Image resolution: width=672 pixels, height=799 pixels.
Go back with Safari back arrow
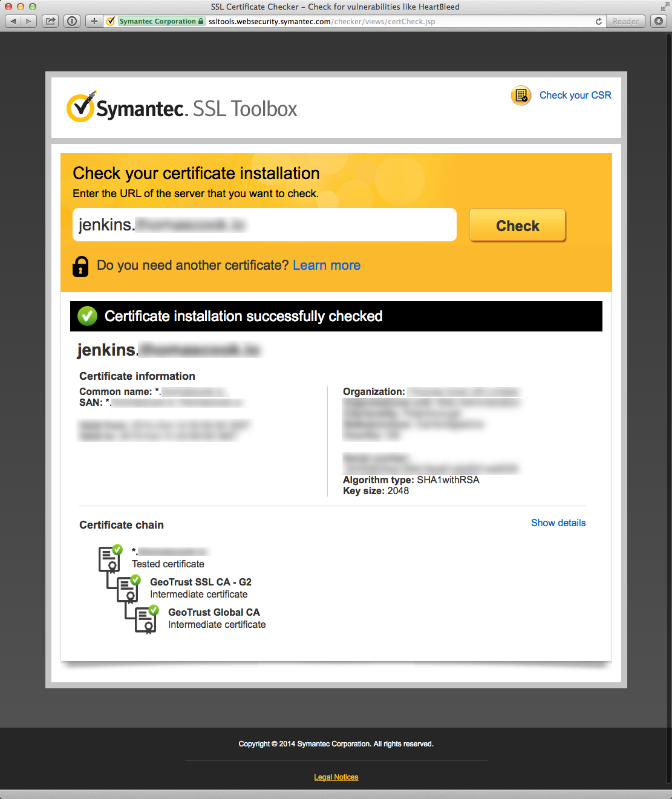click(13, 21)
